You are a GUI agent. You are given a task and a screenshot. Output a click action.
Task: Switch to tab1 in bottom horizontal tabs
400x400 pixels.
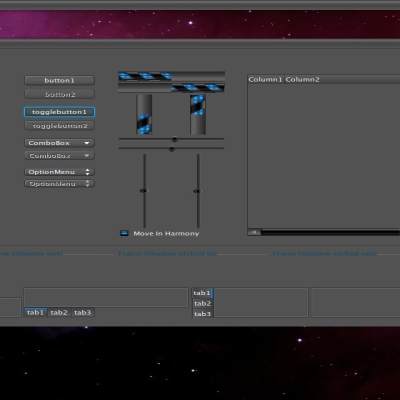click(x=35, y=312)
